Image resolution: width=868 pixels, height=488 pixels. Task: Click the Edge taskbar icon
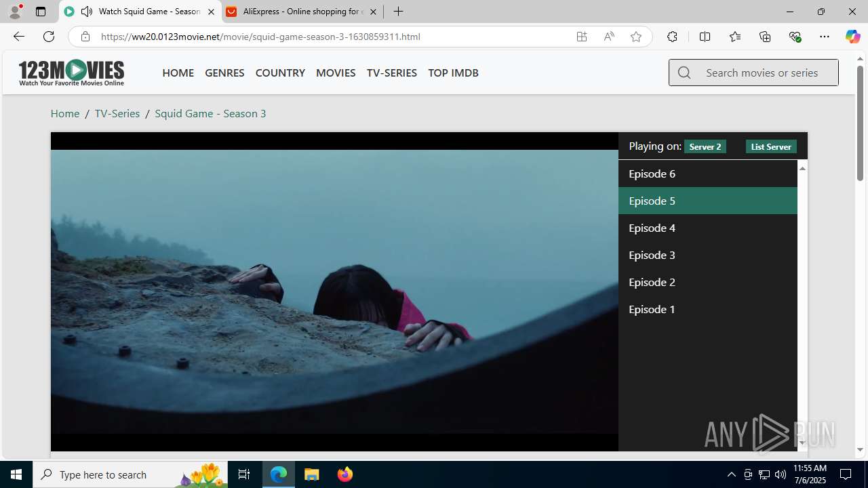279,474
